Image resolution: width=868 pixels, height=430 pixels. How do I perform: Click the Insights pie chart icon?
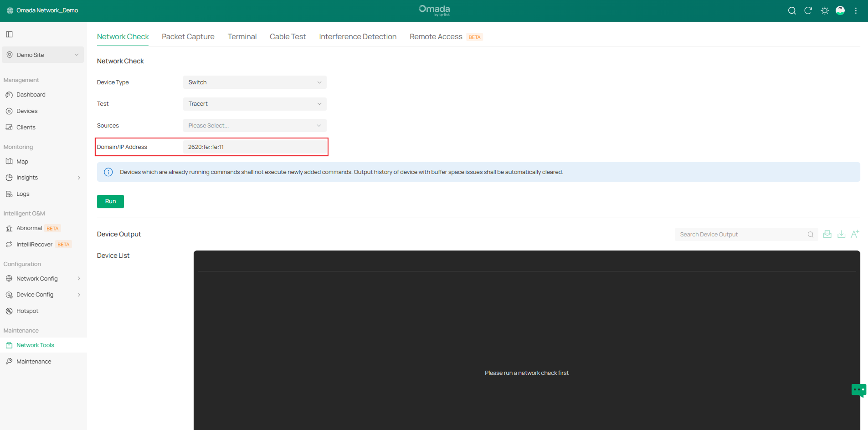9,178
